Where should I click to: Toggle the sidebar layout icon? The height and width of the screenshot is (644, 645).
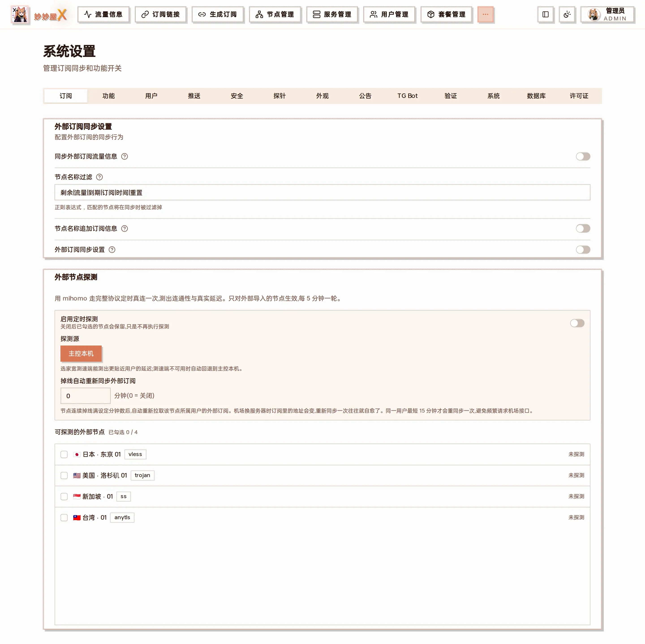point(546,14)
